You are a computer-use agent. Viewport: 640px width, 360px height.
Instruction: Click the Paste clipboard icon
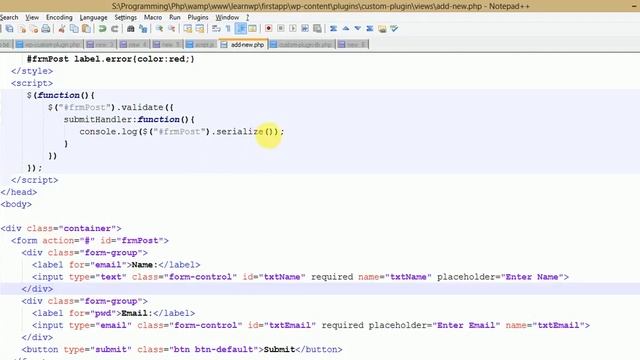[x=86, y=29]
